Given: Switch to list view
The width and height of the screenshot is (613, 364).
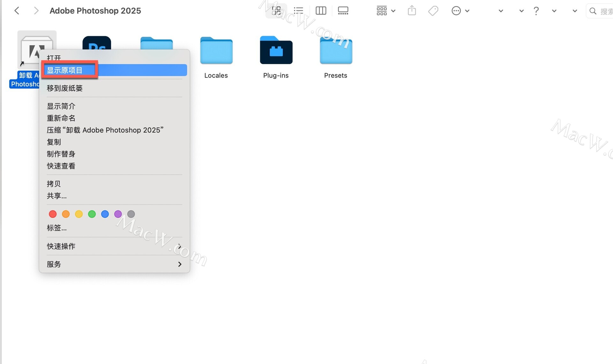Looking at the screenshot, I should pyautogui.click(x=298, y=11).
